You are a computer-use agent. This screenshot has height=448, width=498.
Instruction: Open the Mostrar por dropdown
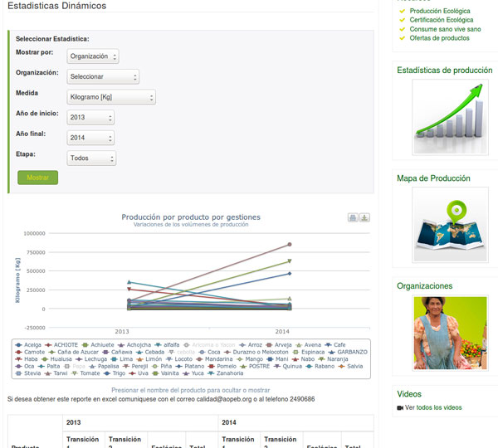tap(93, 56)
